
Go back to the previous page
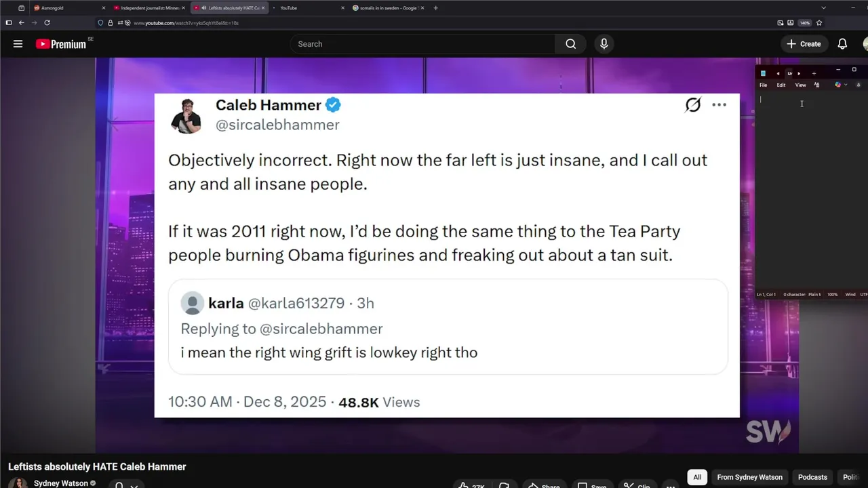[x=21, y=23]
